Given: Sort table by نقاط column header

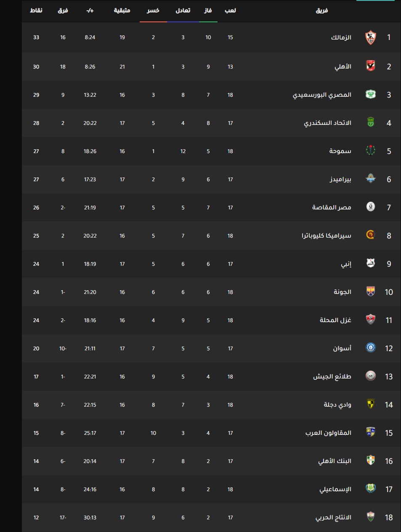Looking at the screenshot, I should click(x=36, y=11).
